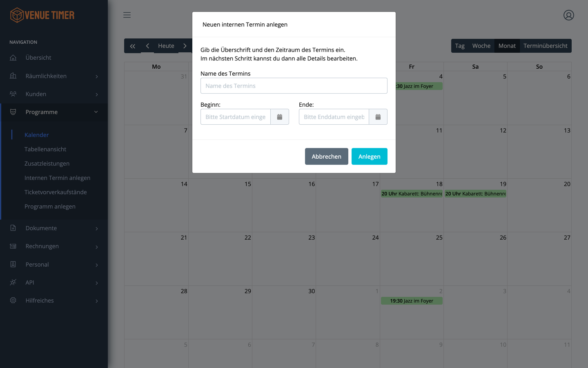Expand the Räumlichkeiten menu
The width and height of the screenshot is (588, 368).
[54, 76]
